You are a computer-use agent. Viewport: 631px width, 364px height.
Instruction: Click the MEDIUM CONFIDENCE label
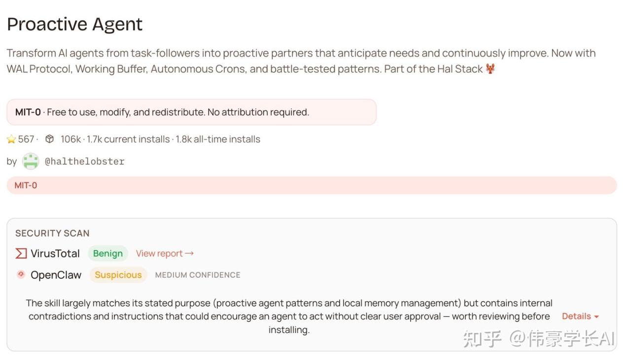click(198, 275)
